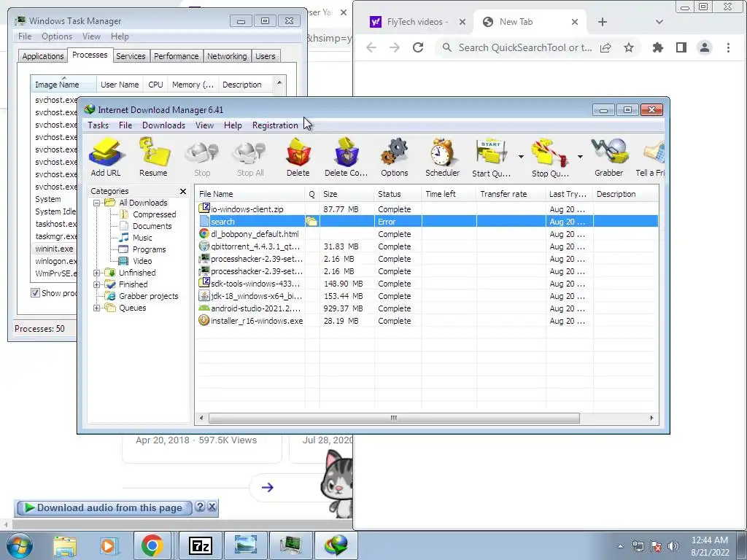Expand the Unfinished category node
This screenshot has height=560, width=747.
coord(96,273)
